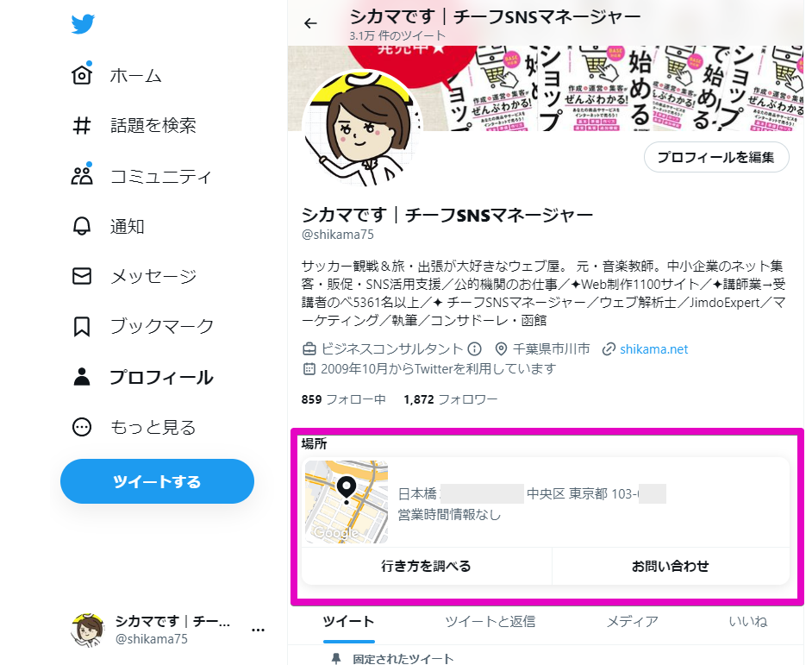Click the back arrow in header
Viewport: 812px width, 665px height.
[x=310, y=23]
